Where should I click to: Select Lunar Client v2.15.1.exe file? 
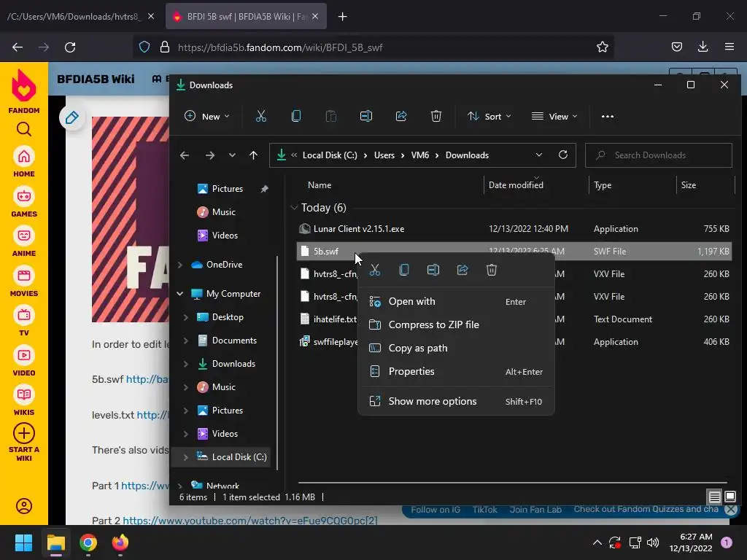click(514, 228)
